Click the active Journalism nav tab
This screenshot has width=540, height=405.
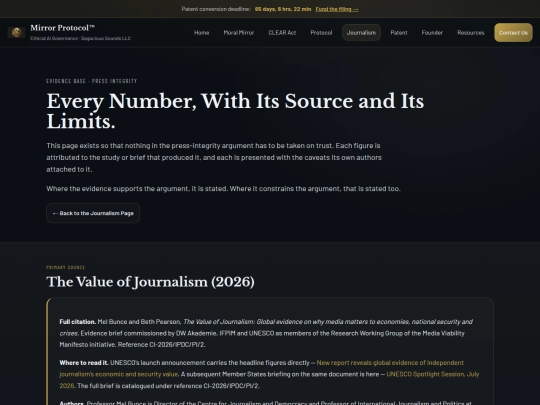pyautogui.click(x=361, y=33)
